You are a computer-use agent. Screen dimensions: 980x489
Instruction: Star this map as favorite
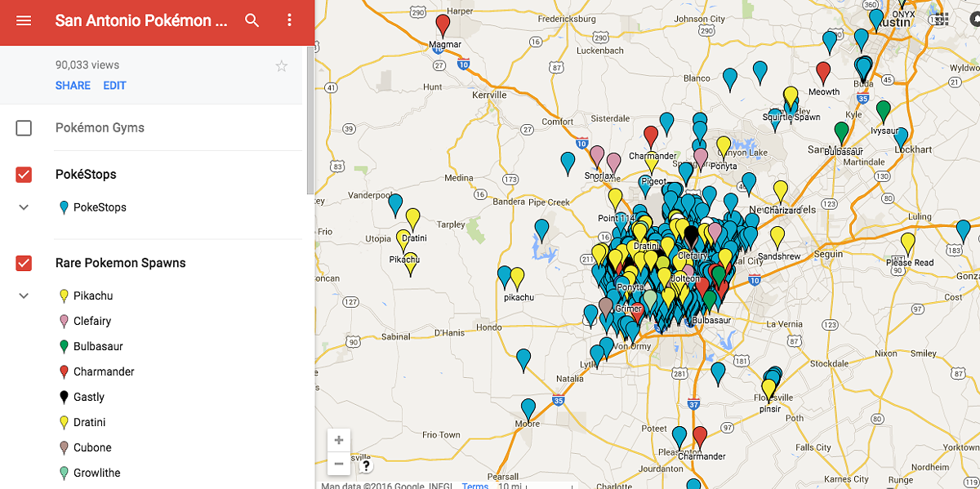pos(282,66)
